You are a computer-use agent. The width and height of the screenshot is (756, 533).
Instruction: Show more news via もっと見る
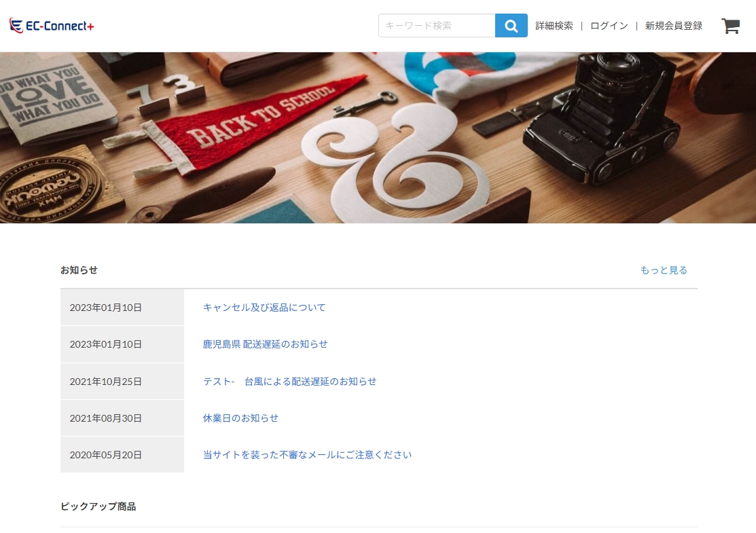point(664,270)
